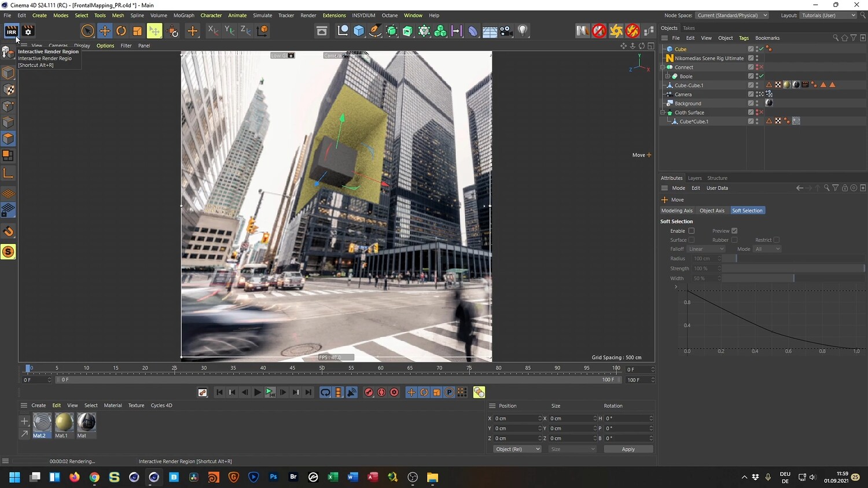Viewport: 868px width, 488px height.
Task: Adjust the Soft Selection Width slider
Action: coord(793,278)
